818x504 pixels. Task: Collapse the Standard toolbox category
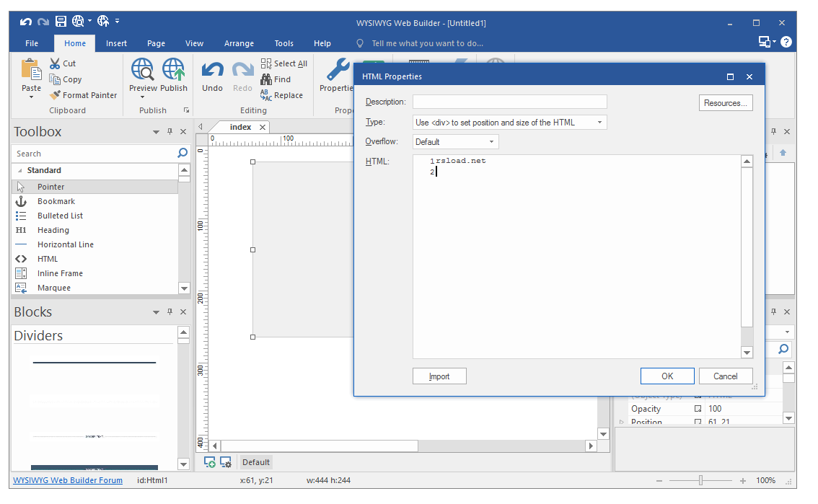tap(19, 170)
